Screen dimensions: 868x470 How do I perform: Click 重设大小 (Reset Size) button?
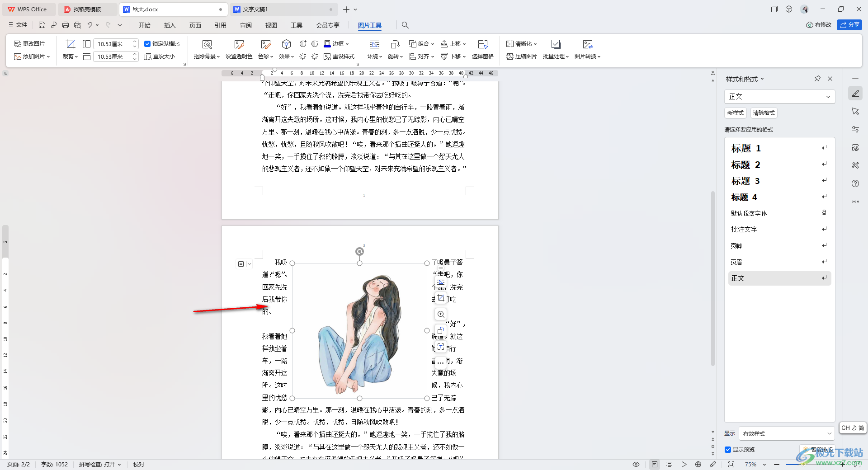160,56
